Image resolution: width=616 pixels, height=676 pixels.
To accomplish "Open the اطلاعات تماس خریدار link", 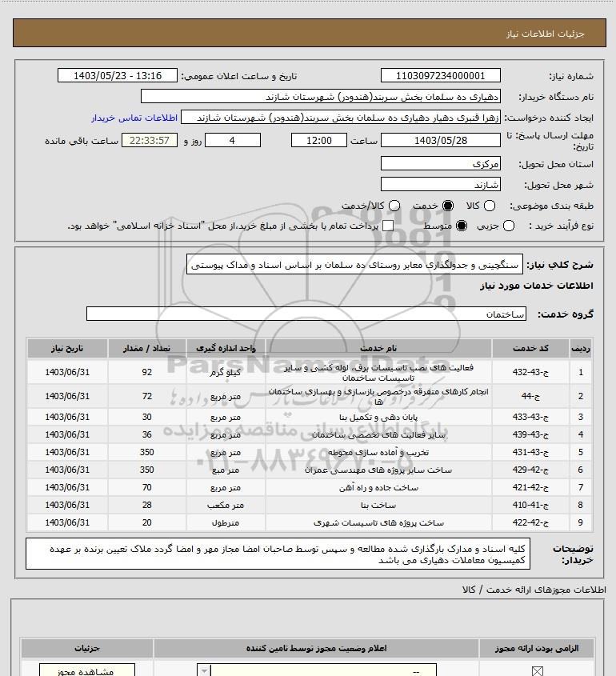I will [x=134, y=118].
